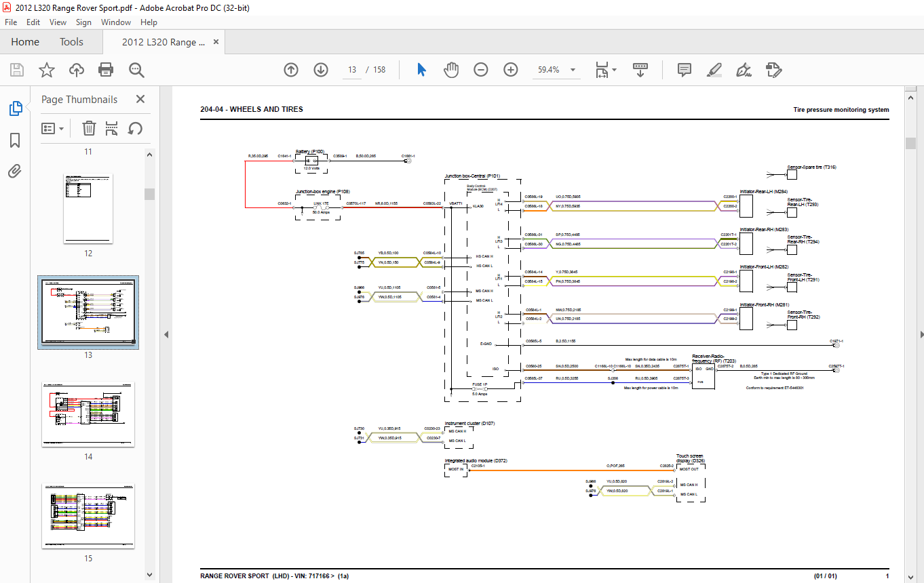
Task: Click the 'Integrated audio module (D372)' label
Action: point(476,460)
